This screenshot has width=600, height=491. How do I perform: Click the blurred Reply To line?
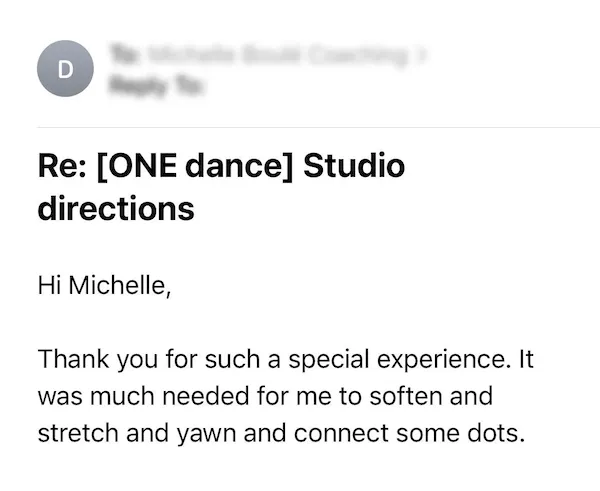coord(155,85)
